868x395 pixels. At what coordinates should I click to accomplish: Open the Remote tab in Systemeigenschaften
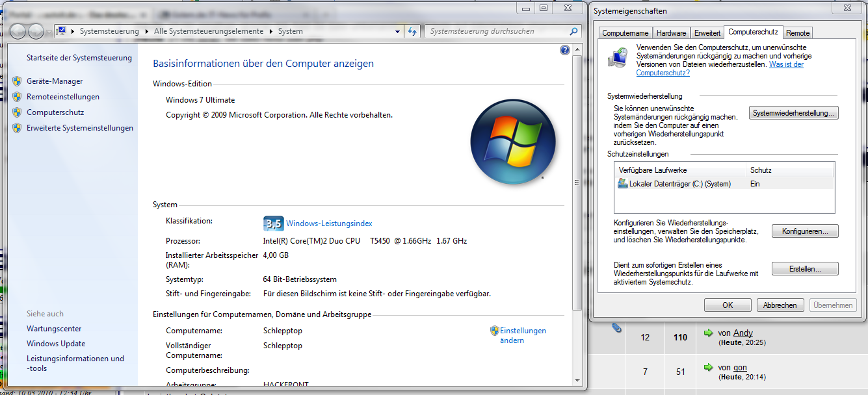pos(797,33)
